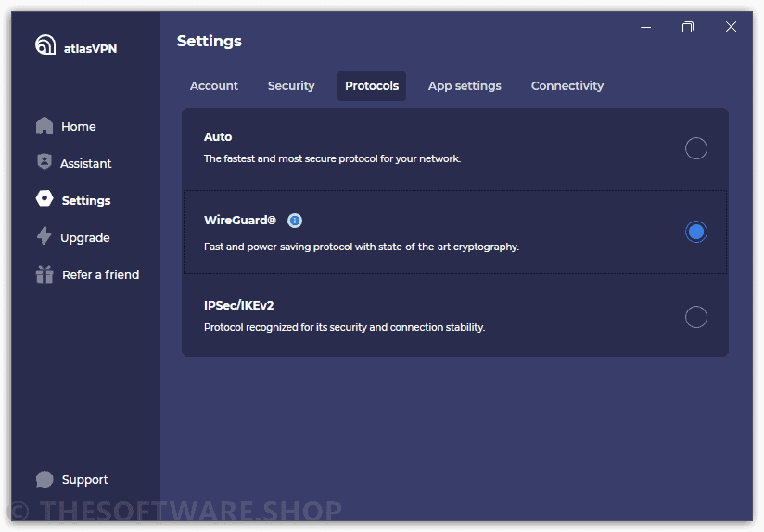
Task: Open Assistant label in the sidebar
Action: point(85,164)
